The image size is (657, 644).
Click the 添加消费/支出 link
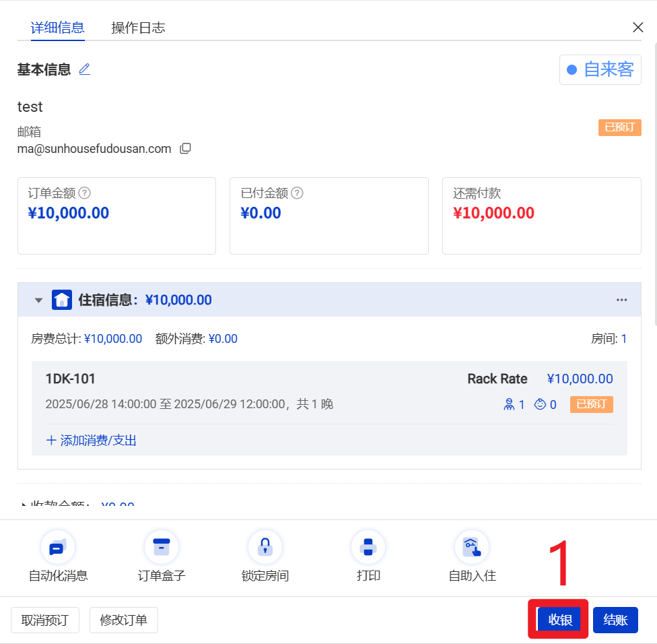coord(92,441)
